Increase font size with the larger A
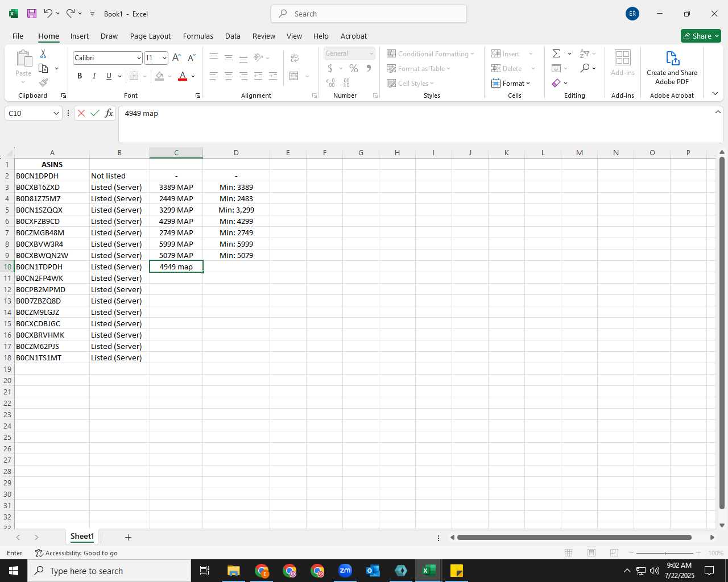The width and height of the screenshot is (728, 582). tap(176, 58)
